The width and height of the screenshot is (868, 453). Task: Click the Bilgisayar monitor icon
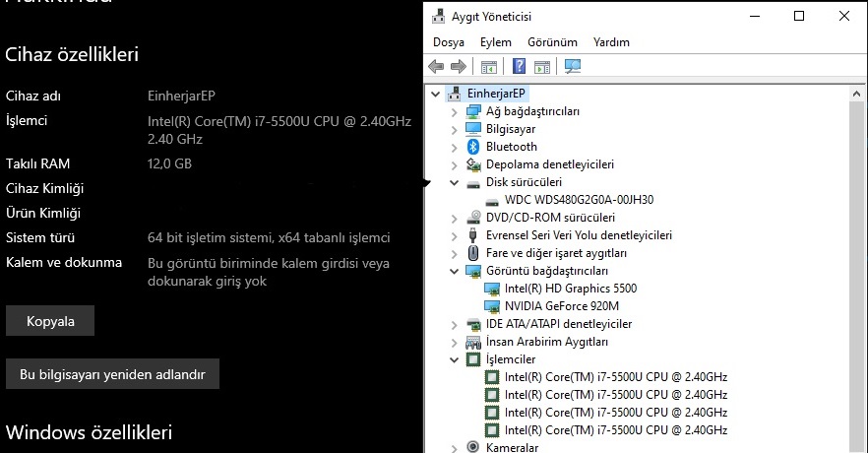(473, 129)
